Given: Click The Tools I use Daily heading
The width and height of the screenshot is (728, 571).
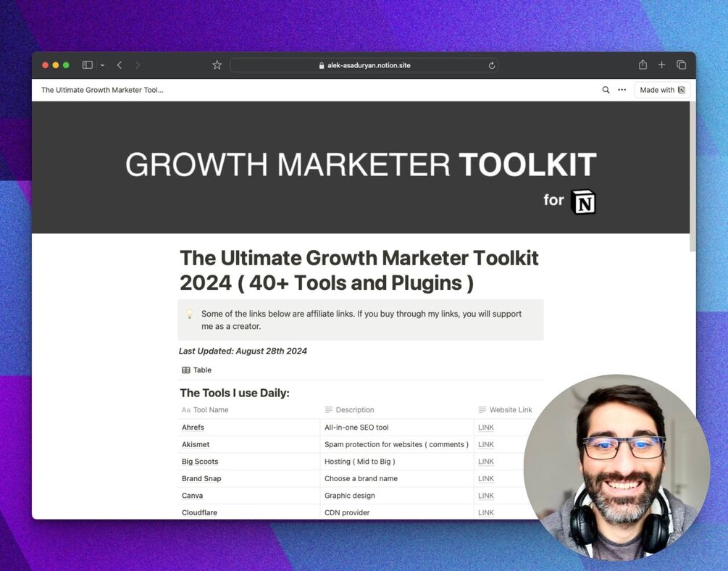Looking at the screenshot, I should [x=235, y=393].
